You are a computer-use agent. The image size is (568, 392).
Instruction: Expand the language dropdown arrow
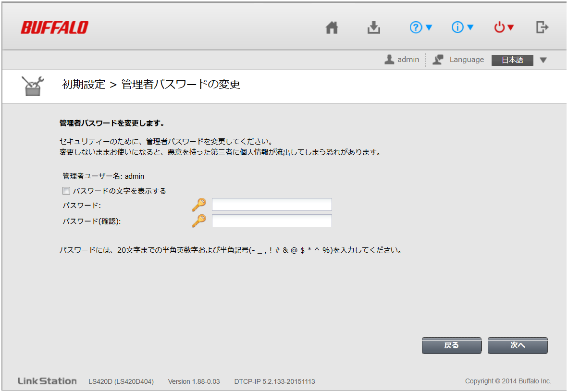pos(543,60)
